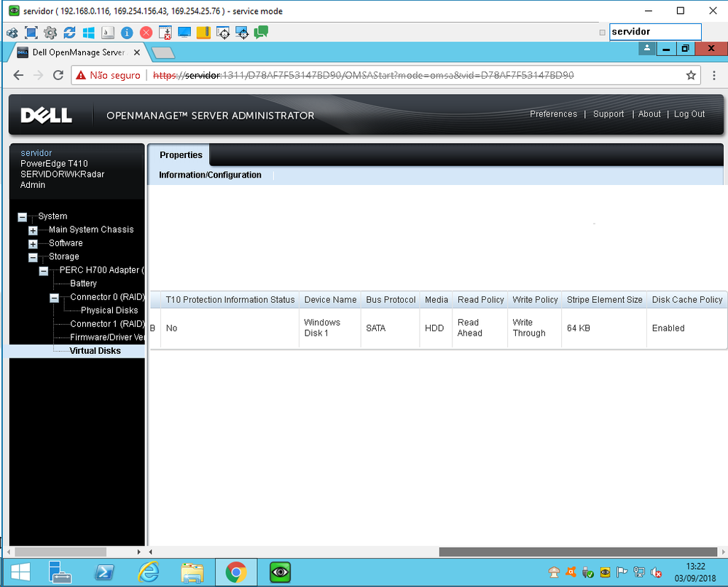Click the Avast orange tray icon
The width and height of the screenshot is (728, 587).
(571, 572)
